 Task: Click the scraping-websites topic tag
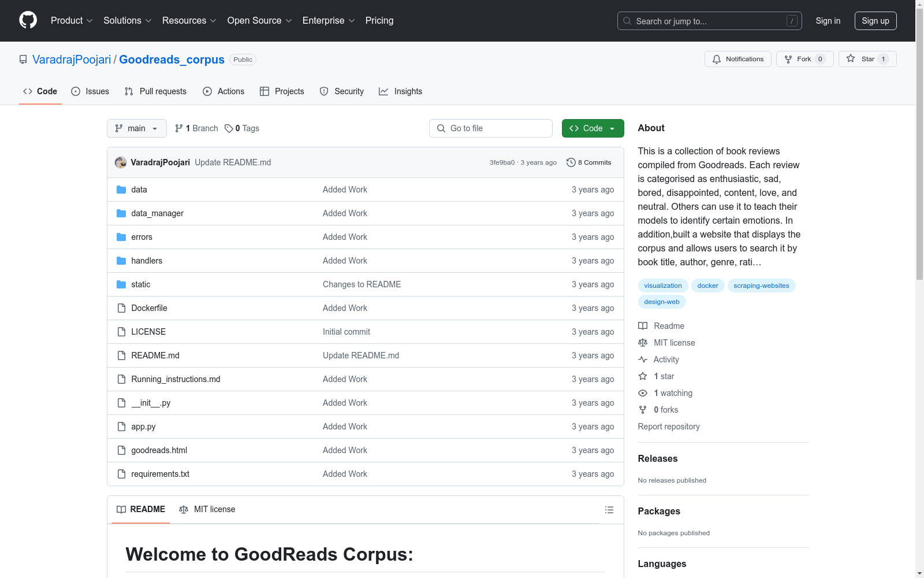point(761,286)
